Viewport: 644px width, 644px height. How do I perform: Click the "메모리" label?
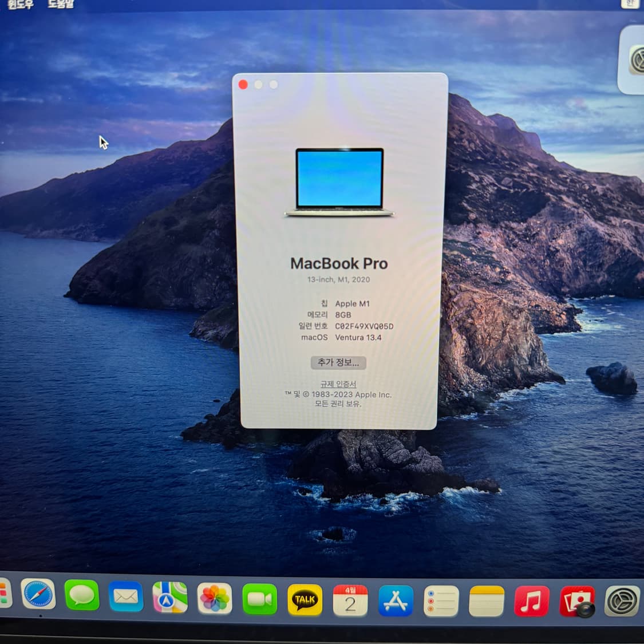(x=318, y=315)
